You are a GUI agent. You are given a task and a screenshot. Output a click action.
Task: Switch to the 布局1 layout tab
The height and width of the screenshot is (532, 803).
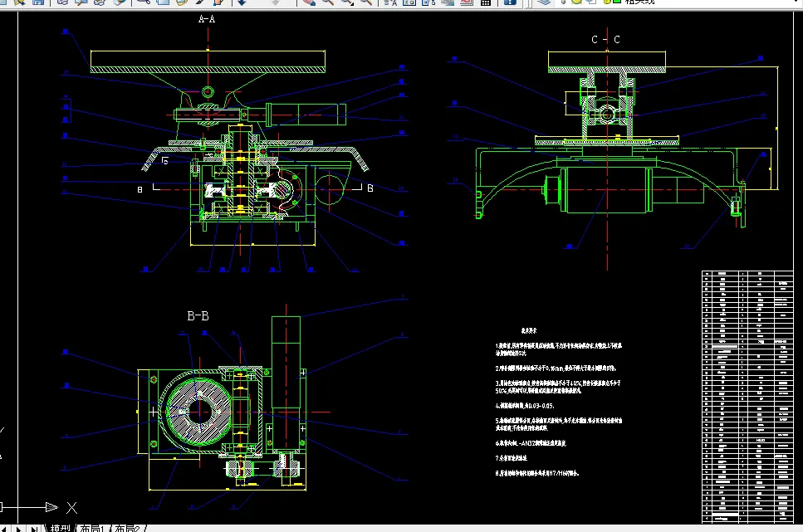point(92,528)
